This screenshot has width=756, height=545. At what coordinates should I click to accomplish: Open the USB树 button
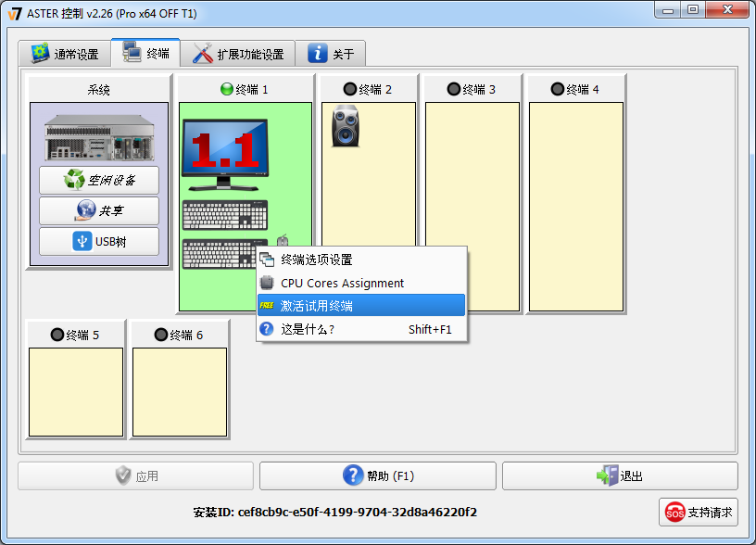[x=99, y=241]
